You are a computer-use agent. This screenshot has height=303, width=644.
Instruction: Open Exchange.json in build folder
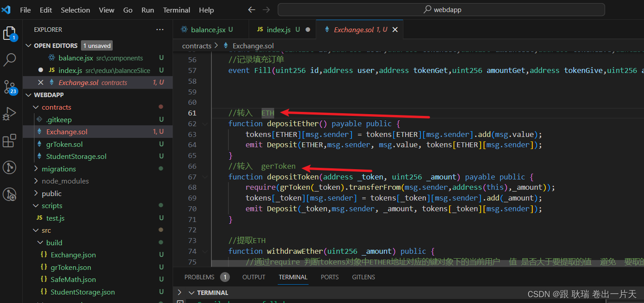tap(97, 255)
